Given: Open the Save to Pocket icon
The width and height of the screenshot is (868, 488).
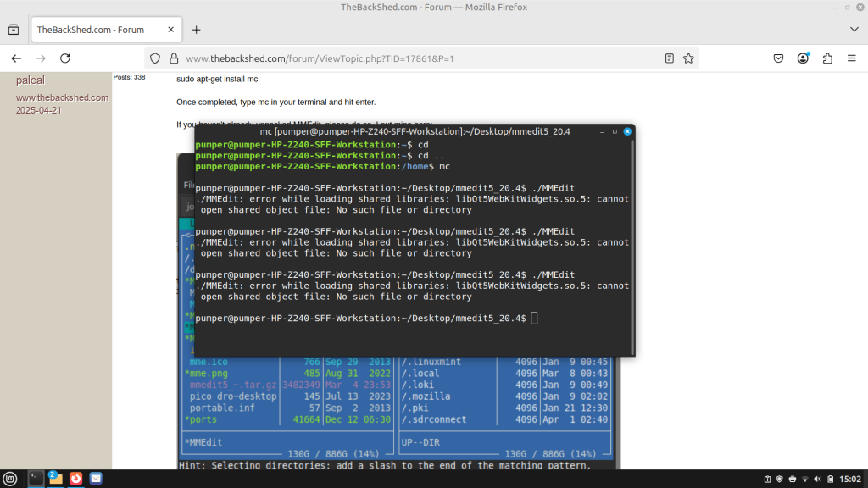Looking at the screenshot, I should coord(778,58).
